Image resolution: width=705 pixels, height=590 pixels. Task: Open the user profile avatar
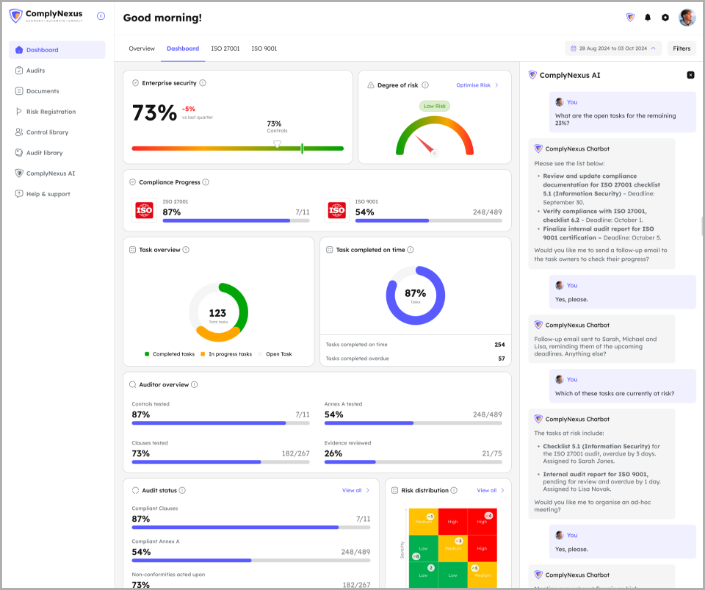pos(687,17)
